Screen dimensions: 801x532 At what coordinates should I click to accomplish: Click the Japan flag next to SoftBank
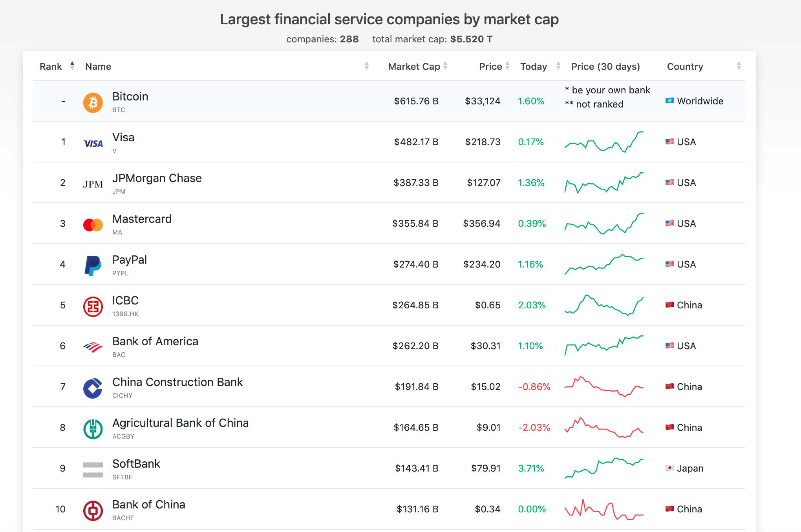(x=669, y=468)
